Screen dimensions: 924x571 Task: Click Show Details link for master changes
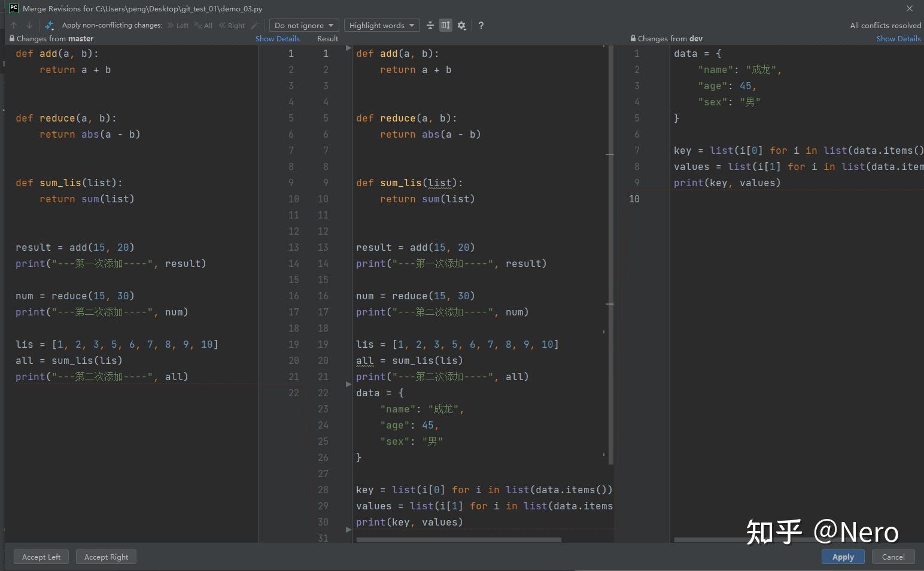pos(277,38)
